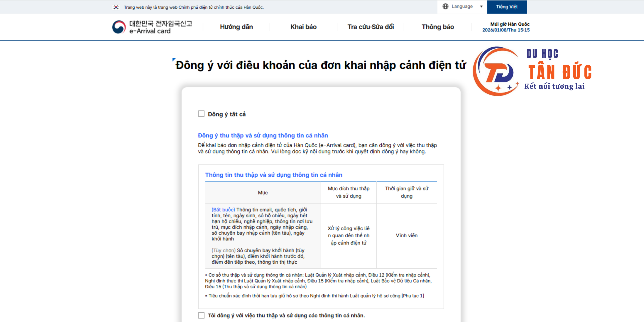This screenshot has width=644, height=322.
Task: Tick the personal information consent checkbox
Action: tap(201, 315)
